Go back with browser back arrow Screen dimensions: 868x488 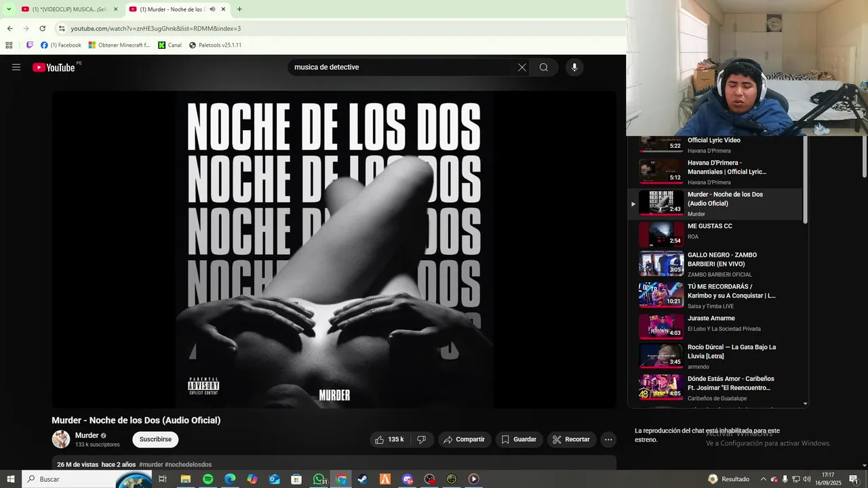(9, 28)
